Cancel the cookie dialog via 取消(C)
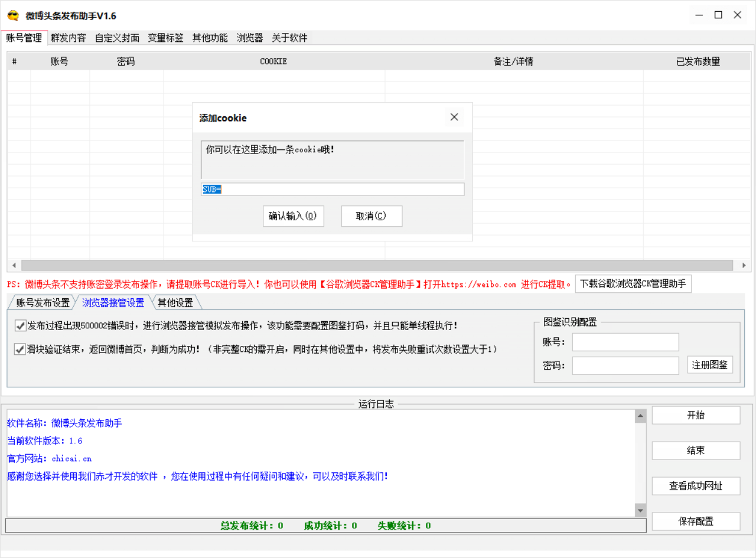Viewport: 756px width, 558px height. pyautogui.click(x=372, y=216)
